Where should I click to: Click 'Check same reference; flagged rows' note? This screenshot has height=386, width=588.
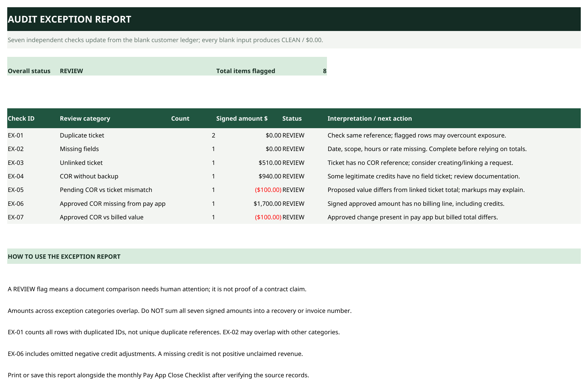(417, 135)
